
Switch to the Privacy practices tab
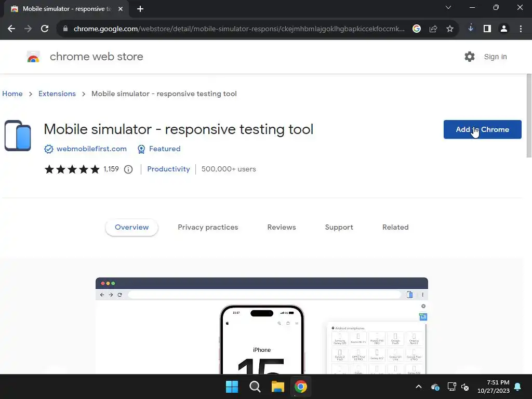point(208,228)
